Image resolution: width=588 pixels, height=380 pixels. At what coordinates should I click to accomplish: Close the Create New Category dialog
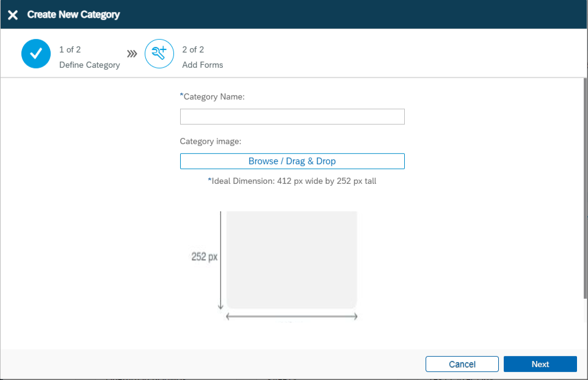tap(13, 15)
